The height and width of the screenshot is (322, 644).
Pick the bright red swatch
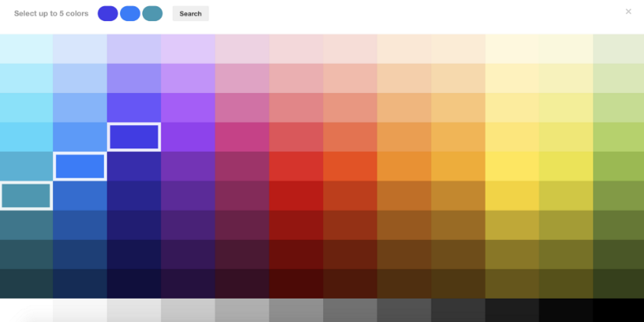coord(296,166)
